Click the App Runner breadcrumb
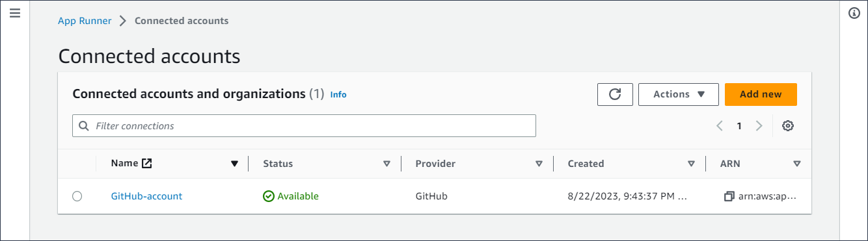This screenshot has height=241, width=868. point(85,21)
